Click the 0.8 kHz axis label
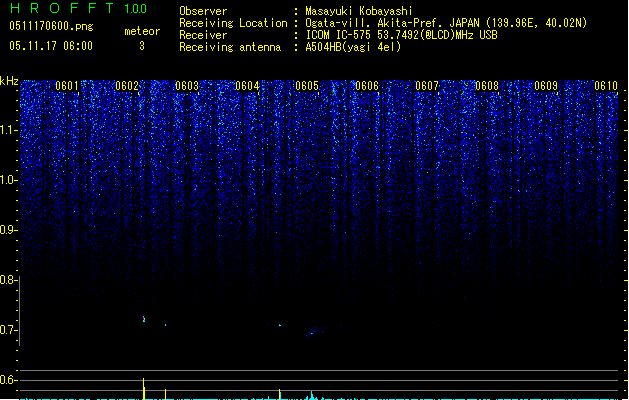Viewport: 629px width, 400px height. tap(8, 280)
